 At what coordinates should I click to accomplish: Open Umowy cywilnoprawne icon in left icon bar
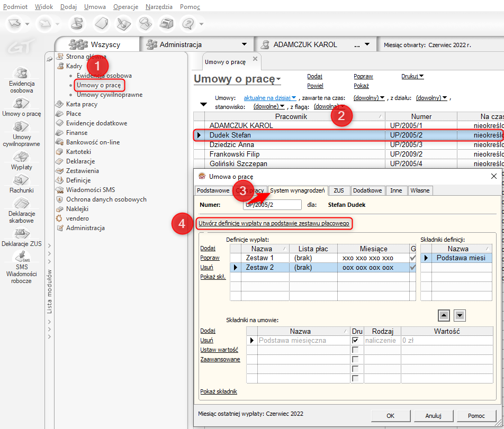[x=22, y=134]
